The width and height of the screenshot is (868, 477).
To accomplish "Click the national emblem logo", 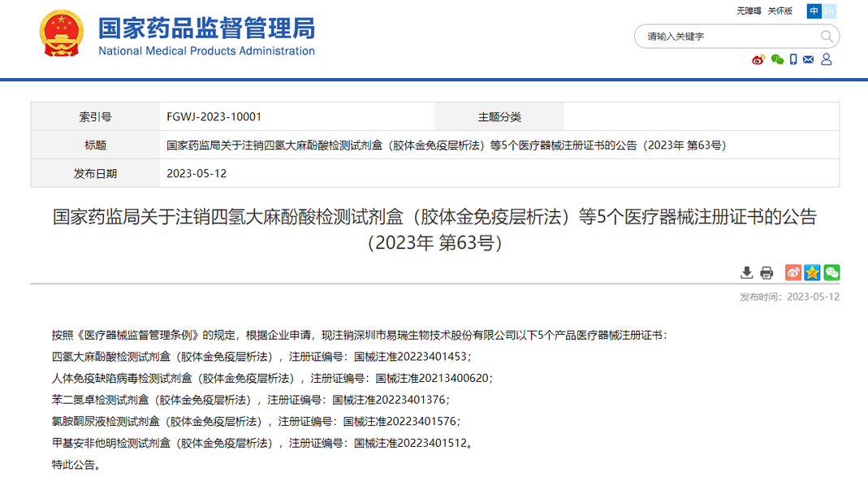I will pyautogui.click(x=61, y=35).
